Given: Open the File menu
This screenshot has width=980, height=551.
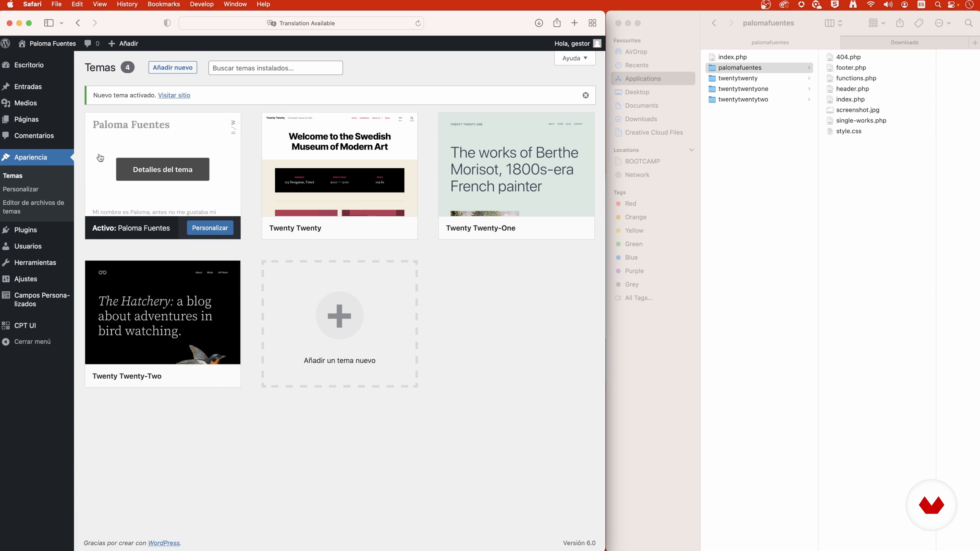Looking at the screenshot, I should pyautogui.click(x=56, y=4).
